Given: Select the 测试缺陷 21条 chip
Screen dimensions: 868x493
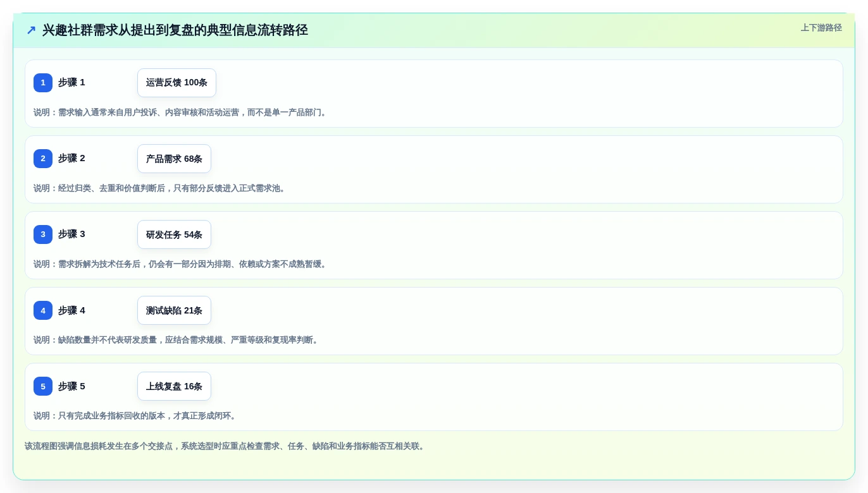Looking at the screenshot, I should tap(174, 310).
